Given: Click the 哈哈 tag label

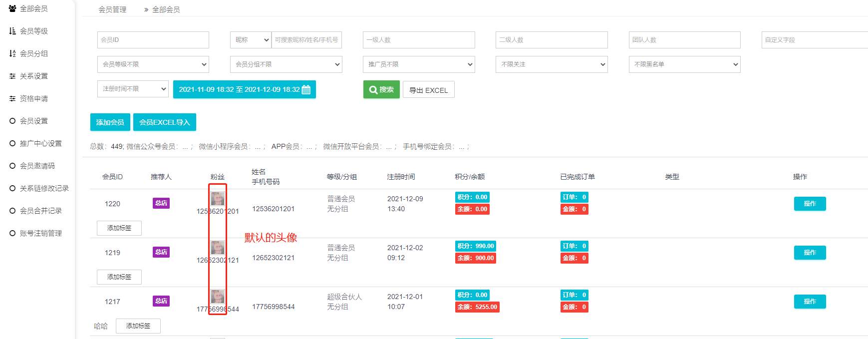Looking at the screenshot, I should (x=101, y=326).
